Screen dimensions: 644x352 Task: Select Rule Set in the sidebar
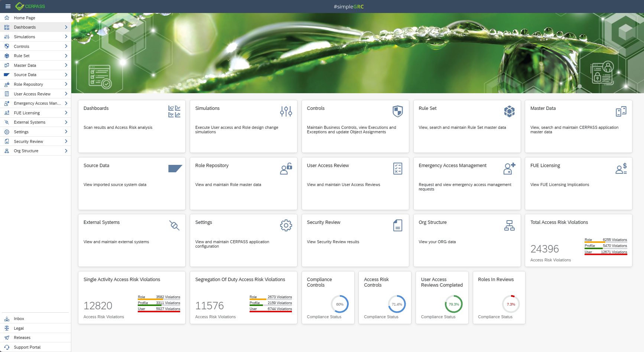[35, 56]
